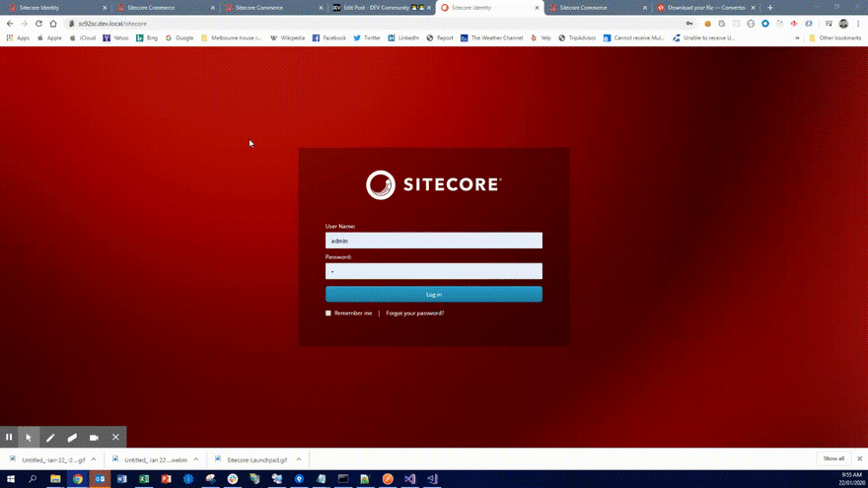Open a new browser tab
This screenshot has height=488, width=868.
tap(770, 8)
